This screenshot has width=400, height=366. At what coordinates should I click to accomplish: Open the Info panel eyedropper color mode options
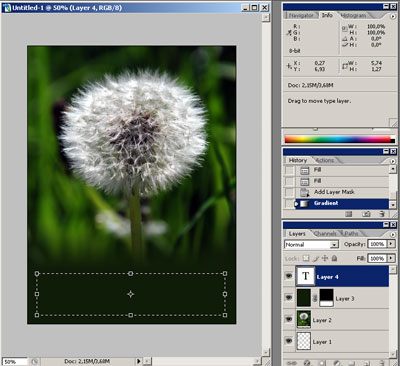tap(289, 32)
